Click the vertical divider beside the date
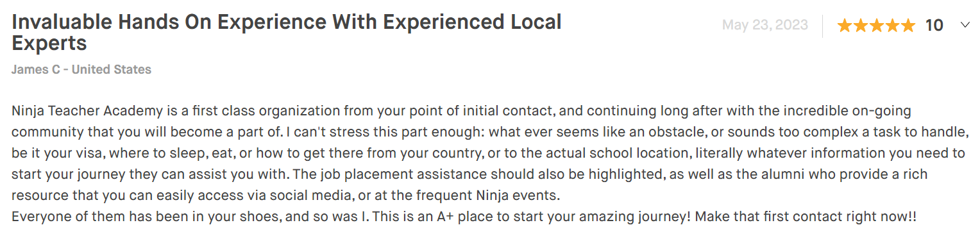Screen dimensions: 980x241 point(822,26)
